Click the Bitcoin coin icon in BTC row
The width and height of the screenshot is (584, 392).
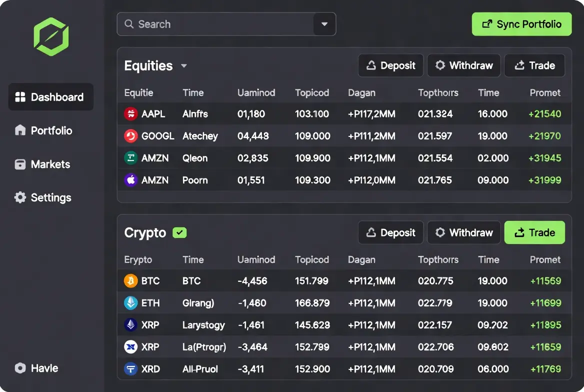130,280
